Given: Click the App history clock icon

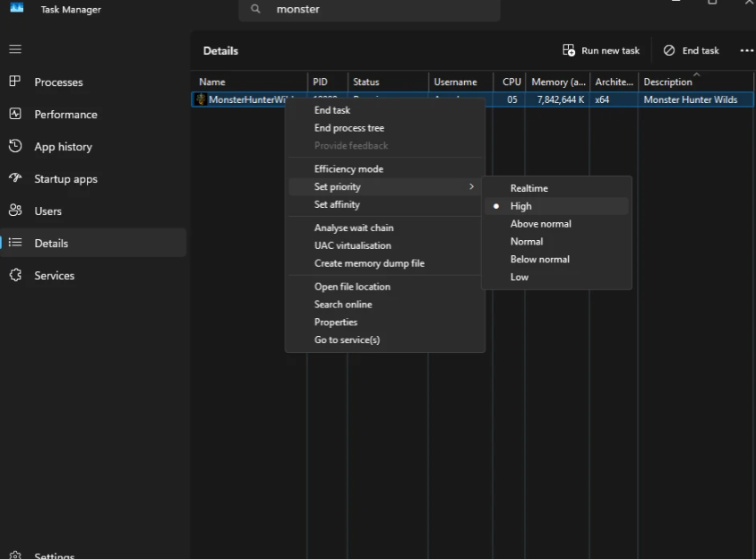Looking at the screenshot, I should [15, 146].
